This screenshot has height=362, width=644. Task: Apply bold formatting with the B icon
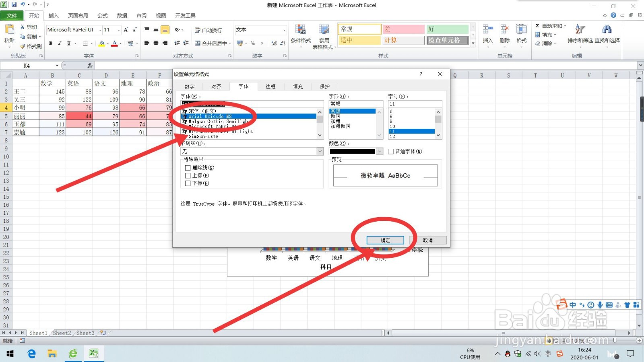tap(51, 43)
